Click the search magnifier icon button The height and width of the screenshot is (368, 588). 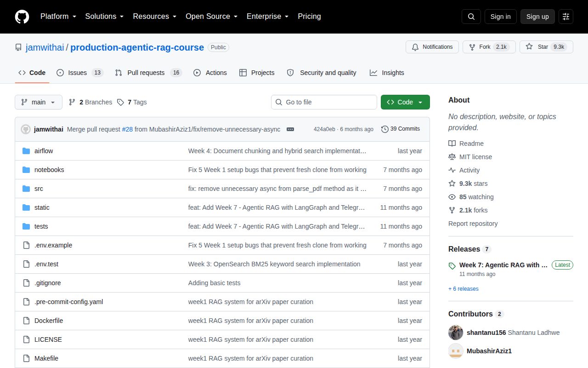click(471, 17)
